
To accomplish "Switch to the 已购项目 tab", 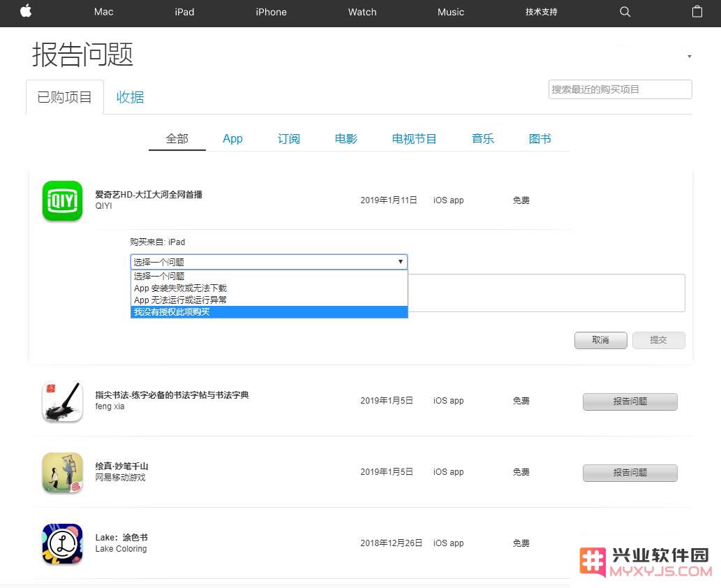I will pyautogui.click(x=65, y=97).
